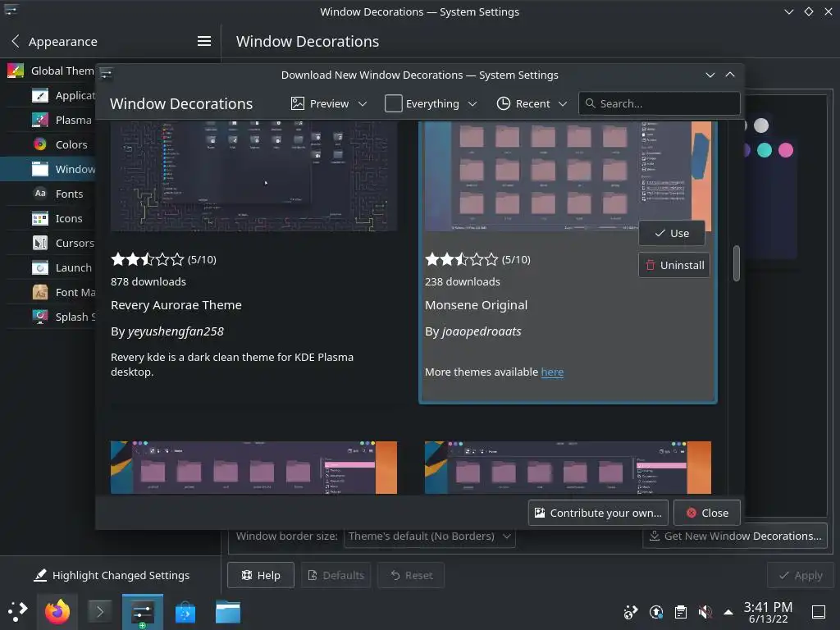Click the gray circle in background preview

[x=761, y=126]
